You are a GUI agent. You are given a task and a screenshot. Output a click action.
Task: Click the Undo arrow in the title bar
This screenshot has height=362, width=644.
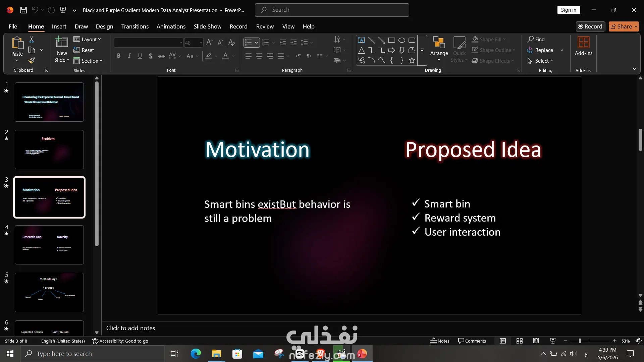pos(35,10)
